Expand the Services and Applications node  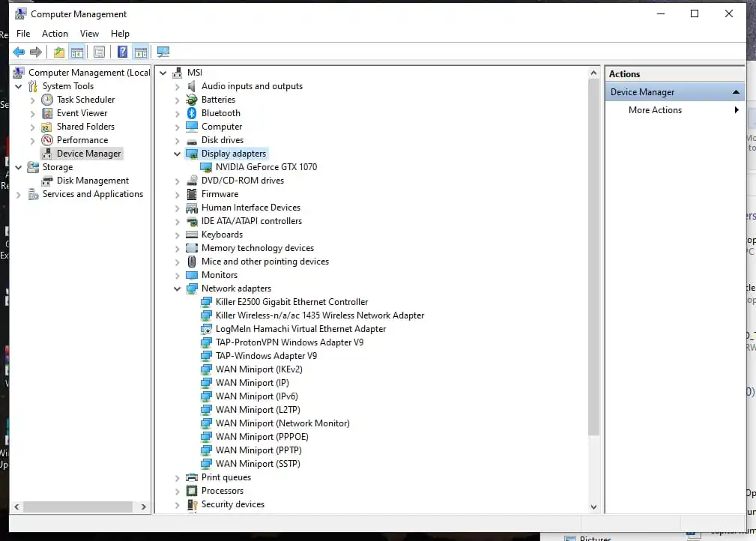click(x=18, y=195)
